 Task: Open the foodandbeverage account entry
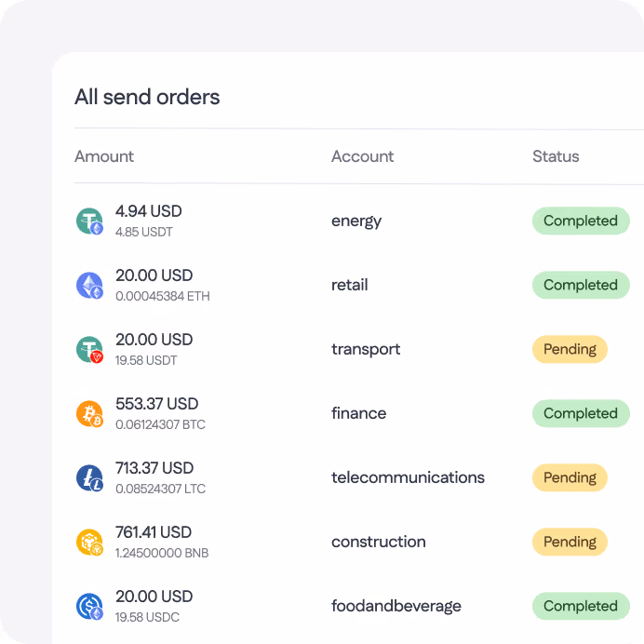pos(396,606)
